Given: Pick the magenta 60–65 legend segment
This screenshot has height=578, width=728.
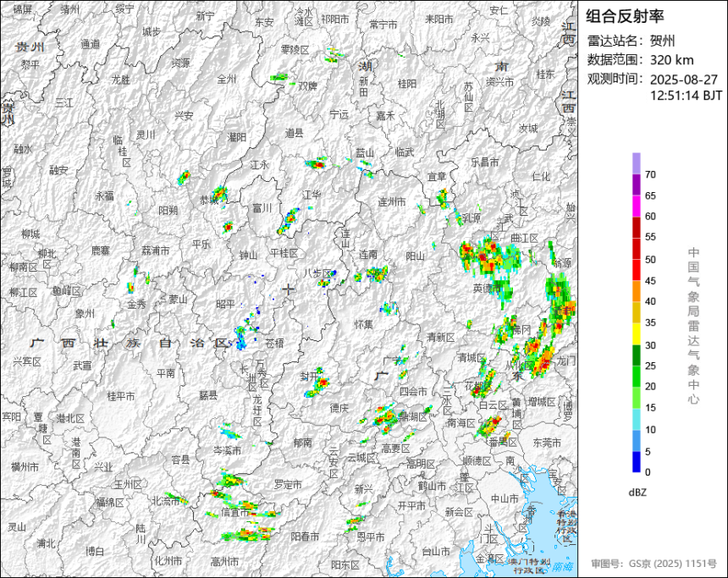Looking at the screenshot, I should point(637,206).
